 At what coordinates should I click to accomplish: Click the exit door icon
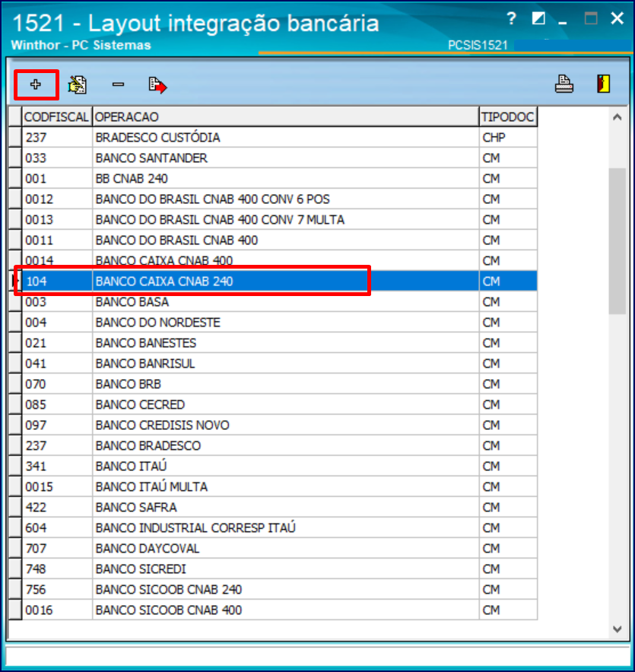click(603, 84)
